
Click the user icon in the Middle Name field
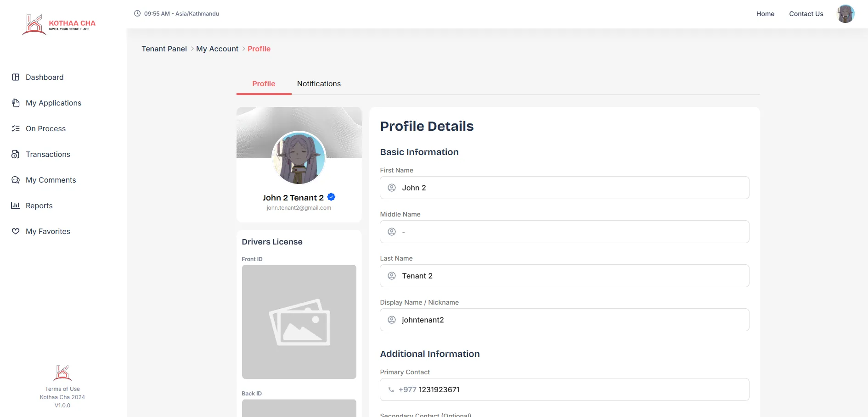click(x=392, y=232)
